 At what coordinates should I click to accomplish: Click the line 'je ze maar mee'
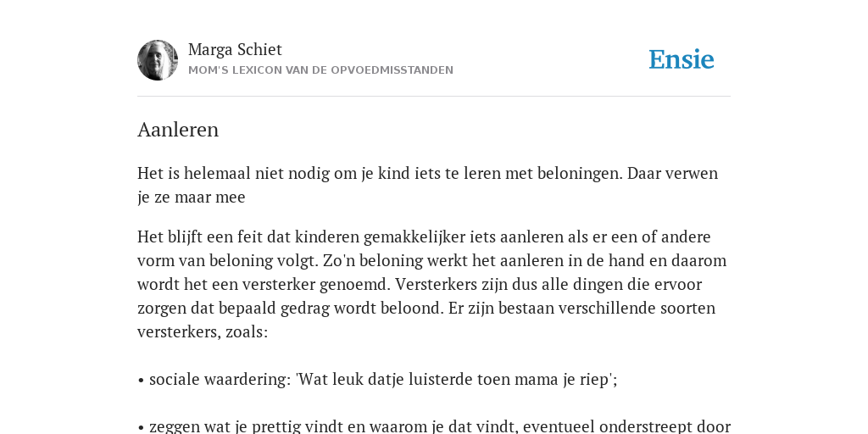point(191,197)
